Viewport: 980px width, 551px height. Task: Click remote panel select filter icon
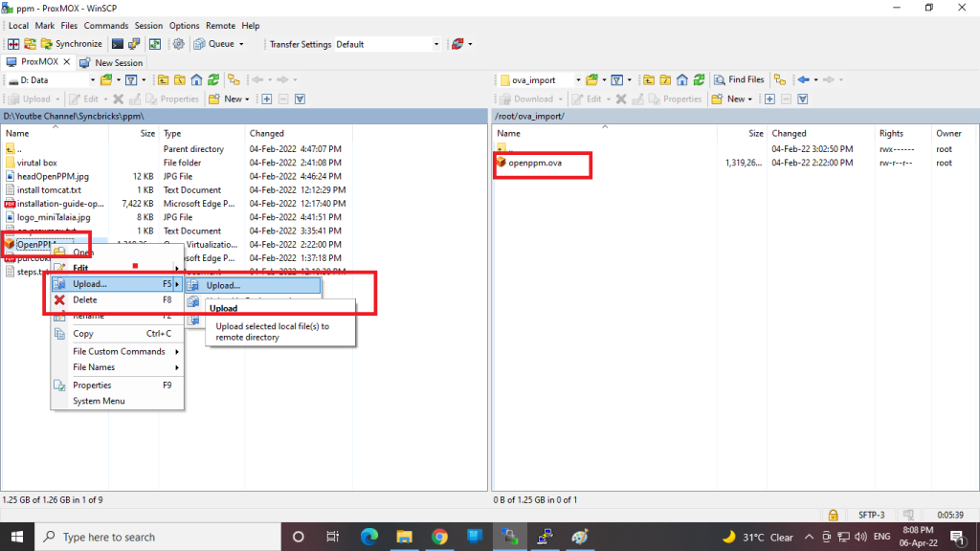coord(803,99)
